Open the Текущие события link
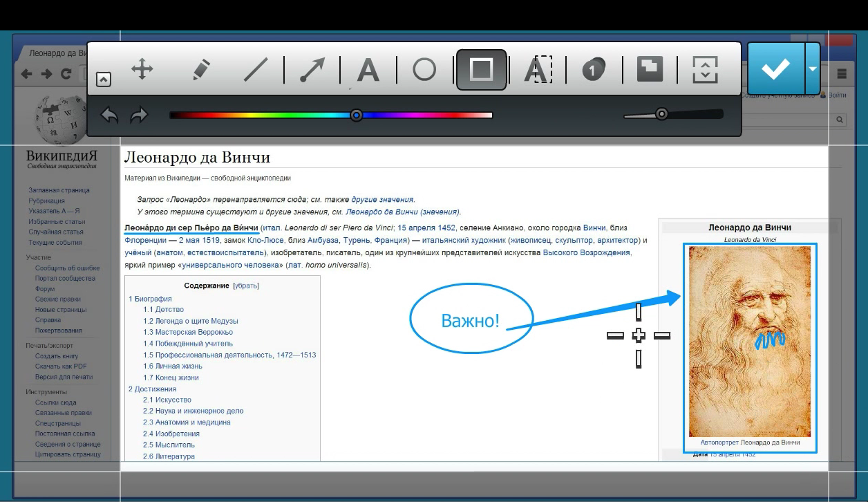 [x=55, y=243]
